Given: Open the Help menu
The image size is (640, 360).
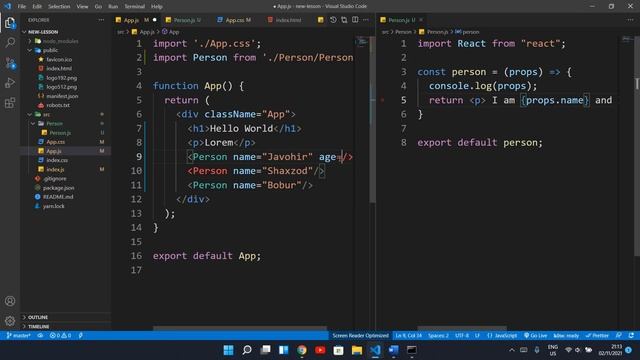Looking at the screenshot, I should point(157,7).
